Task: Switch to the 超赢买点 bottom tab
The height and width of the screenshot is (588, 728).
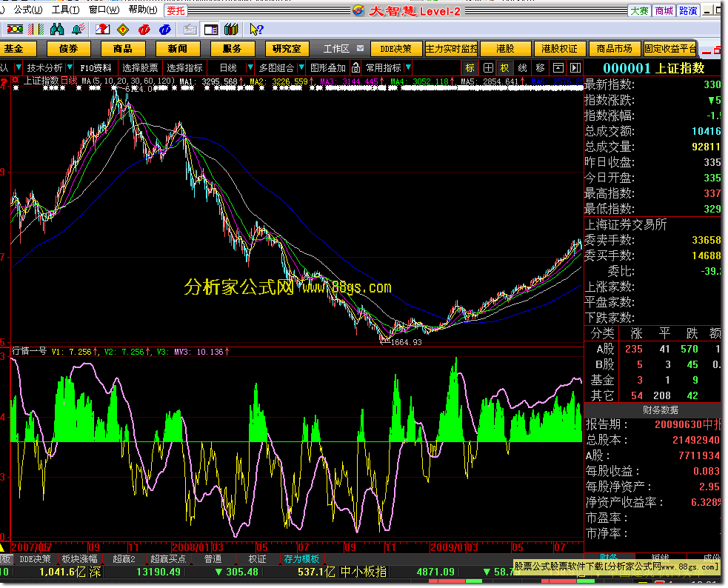Action: tap(168, 559)
